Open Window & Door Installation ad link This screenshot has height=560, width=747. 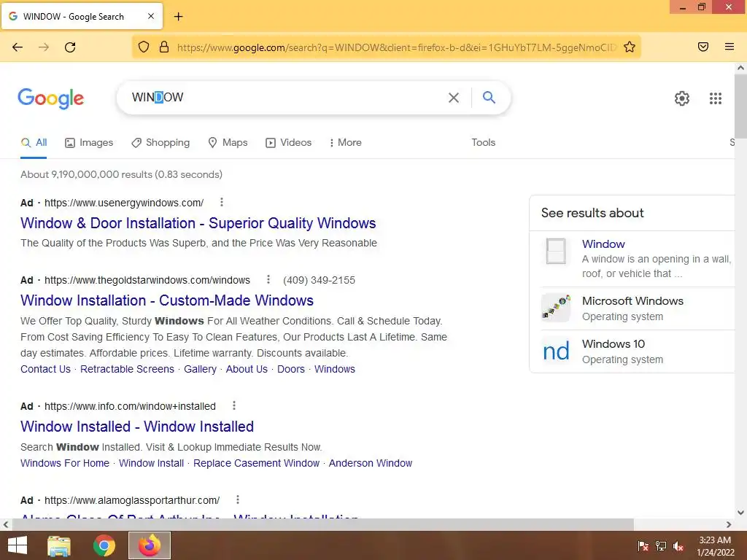(198, 223)
